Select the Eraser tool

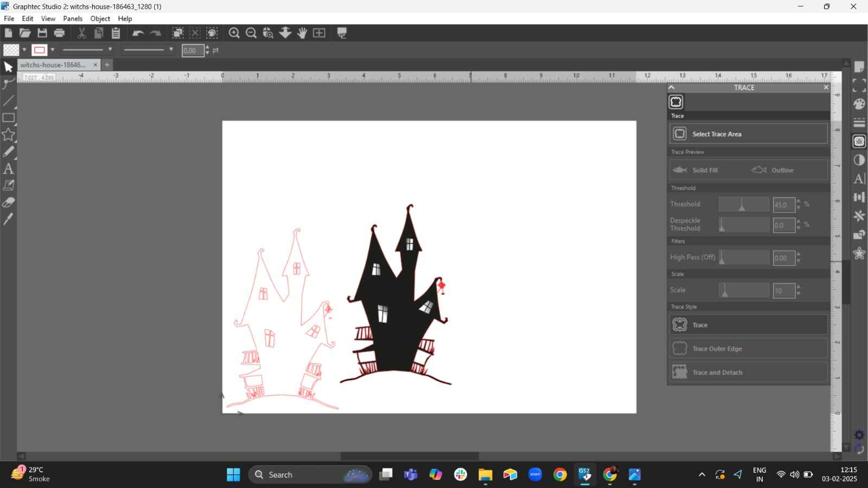(x=8, y=202)
